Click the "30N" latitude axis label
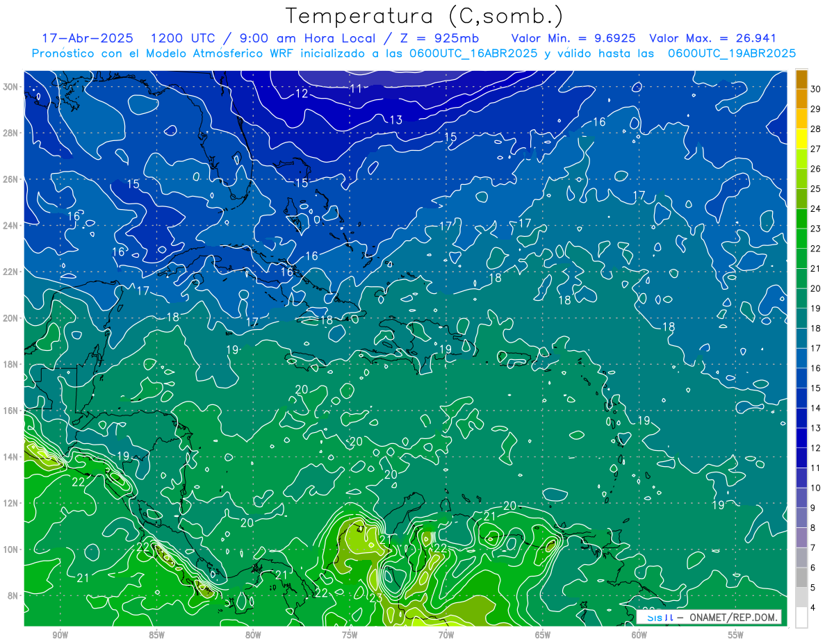The height and width of the screenshot is (644, 834). coord(11,87)
